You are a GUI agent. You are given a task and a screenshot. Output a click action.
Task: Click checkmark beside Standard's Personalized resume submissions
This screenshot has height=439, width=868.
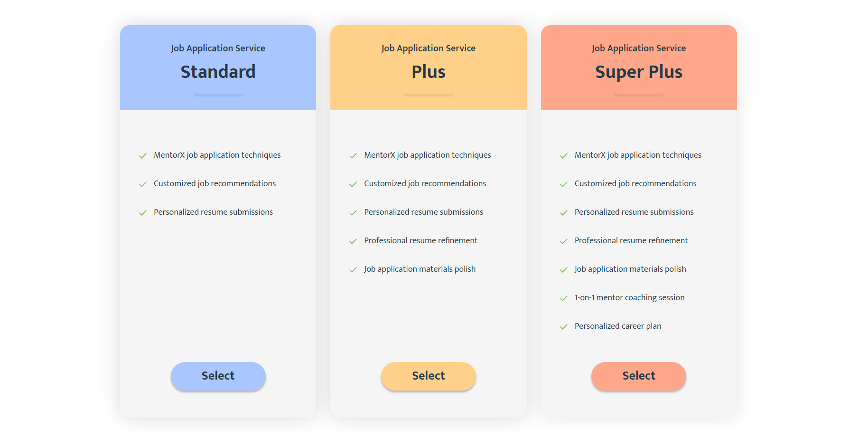(x=142, y=213)
